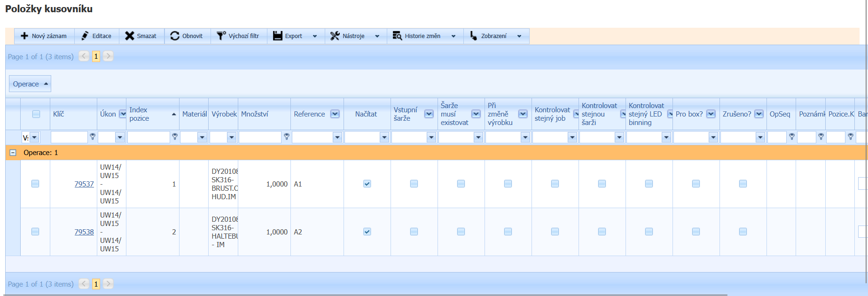This screenshot has width=868, height=296.
Task: Click the Smazat X icon
Action: coord(130,36)
